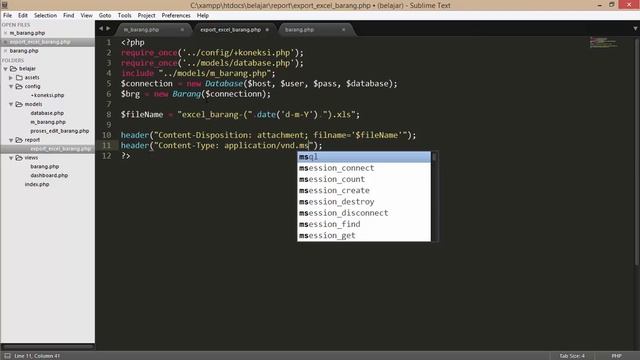Open the Find menu

pyautogui.click(x=69, y=16)
